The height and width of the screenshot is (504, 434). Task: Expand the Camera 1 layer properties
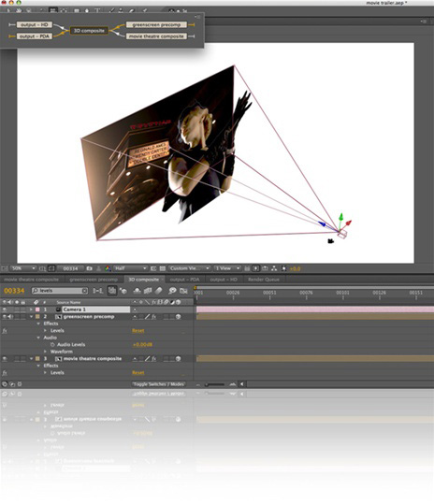31,310
